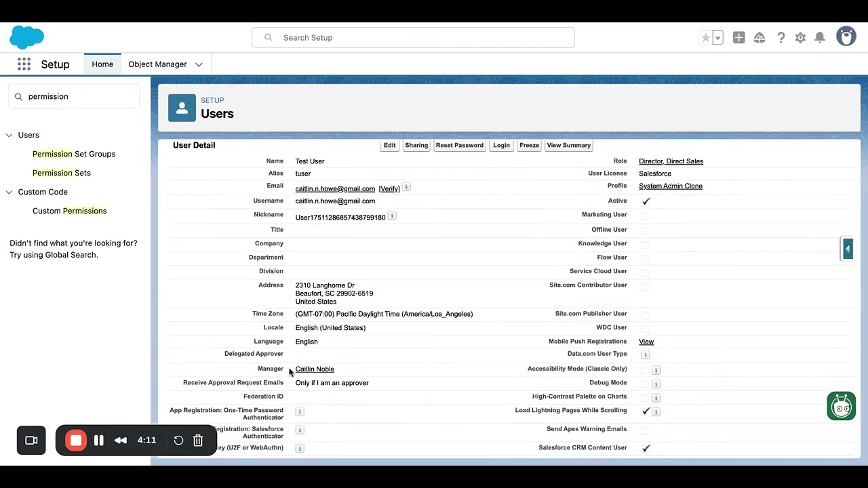Open the Object Manager dropdown chevron
Screen dimensions: 868x488
click(199, 64)
